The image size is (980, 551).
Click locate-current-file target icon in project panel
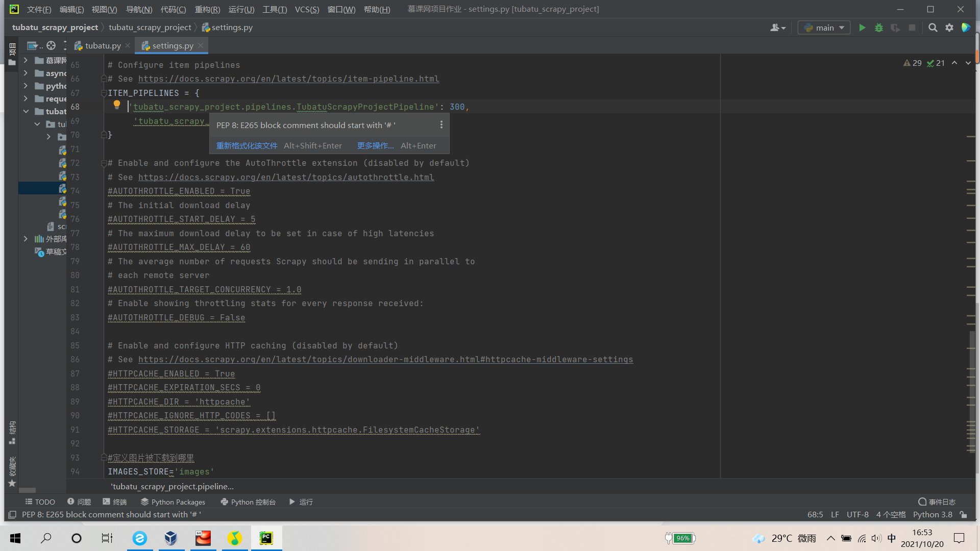point(51,45)
